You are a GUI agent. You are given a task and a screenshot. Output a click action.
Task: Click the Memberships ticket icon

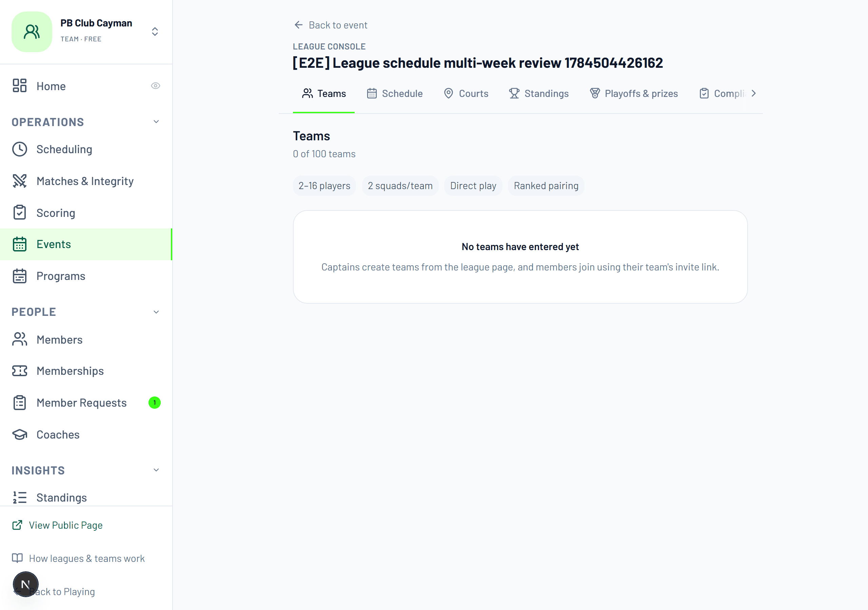coord(20,371)
